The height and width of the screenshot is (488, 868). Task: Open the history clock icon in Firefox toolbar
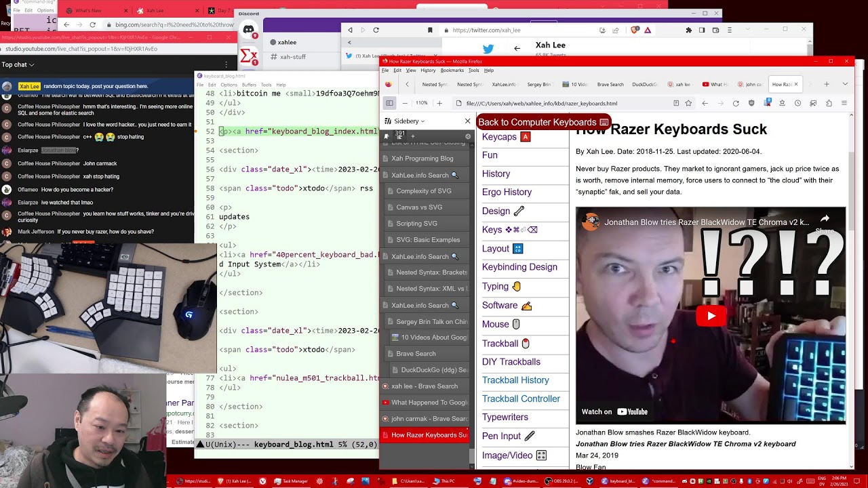(797, 103)
